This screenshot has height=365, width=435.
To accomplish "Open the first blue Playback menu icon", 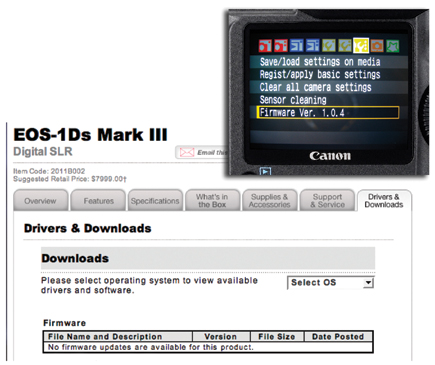I will pos(297,45).
